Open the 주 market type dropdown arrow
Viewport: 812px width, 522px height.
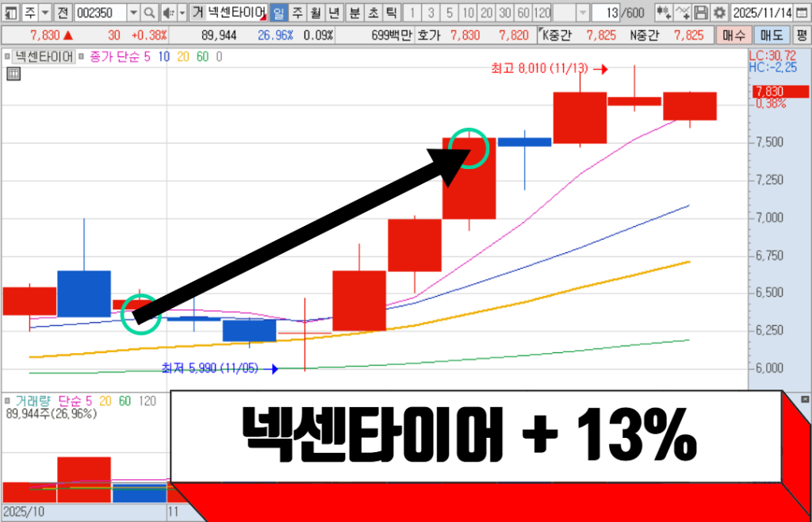(x=44, y=13)
